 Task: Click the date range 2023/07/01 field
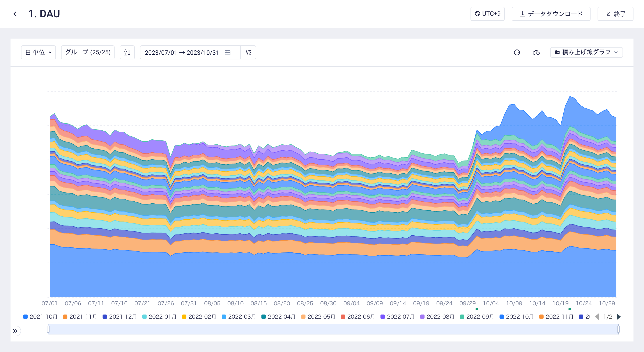(x=161, y=53)
